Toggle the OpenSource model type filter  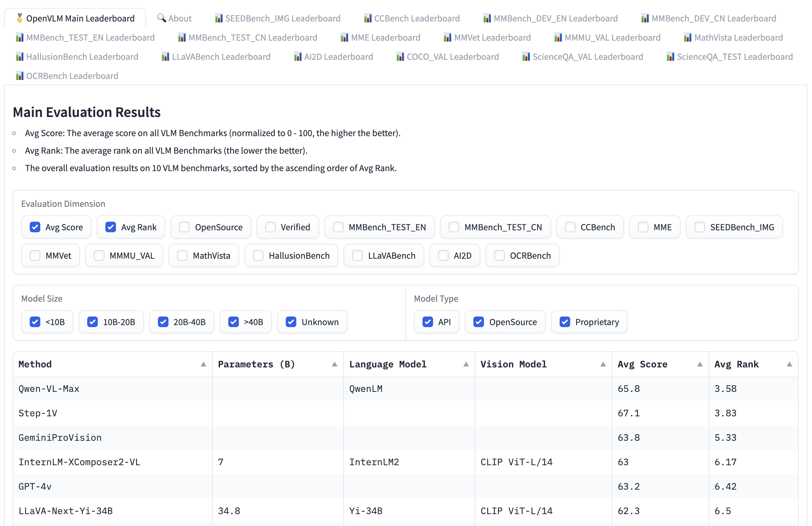tap(479, 322)
